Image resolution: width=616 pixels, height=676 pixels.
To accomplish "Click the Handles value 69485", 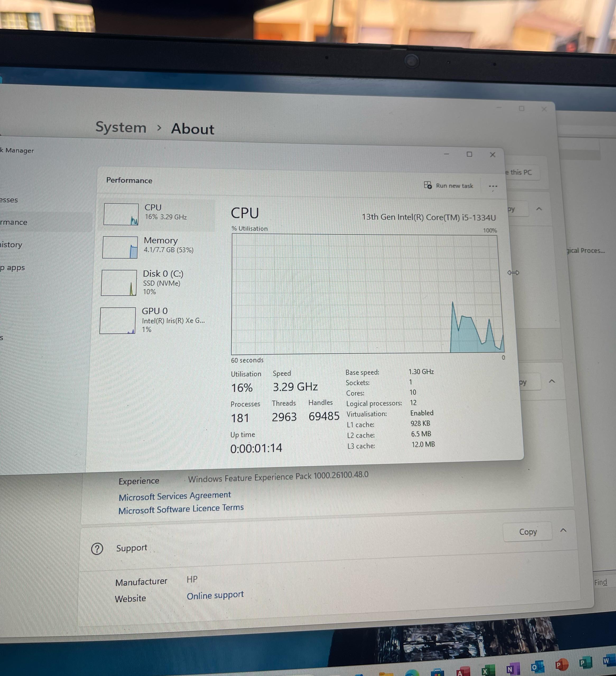I will (324, 416).
